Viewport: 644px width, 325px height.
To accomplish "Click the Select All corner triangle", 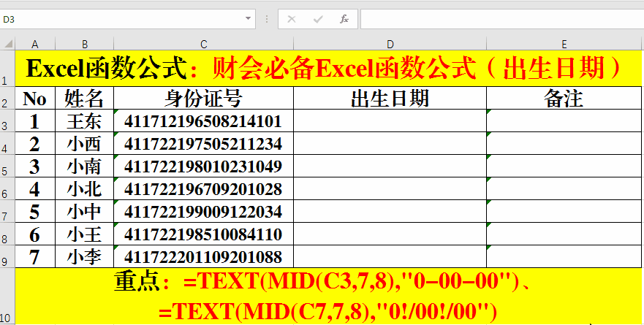I will tap(8, 44).
